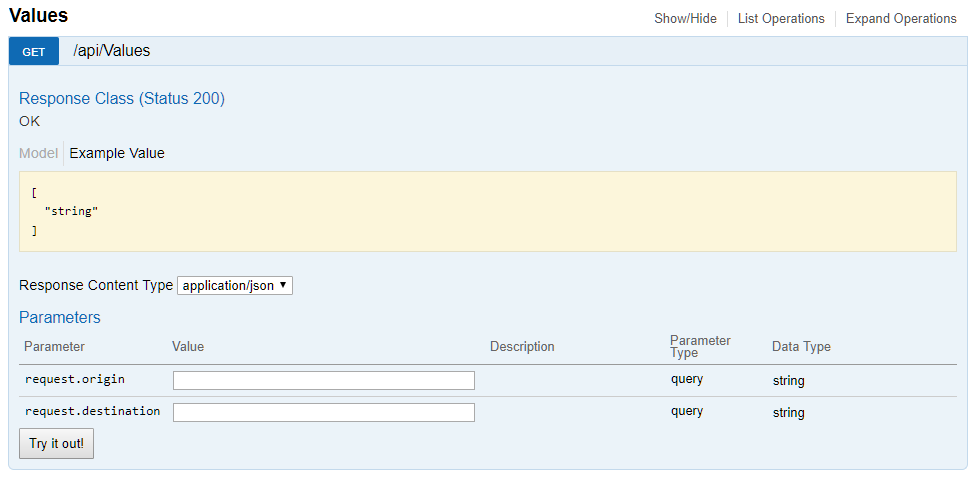Click string data type in request.destination row

pyautogui.click(x=788, y=412)
